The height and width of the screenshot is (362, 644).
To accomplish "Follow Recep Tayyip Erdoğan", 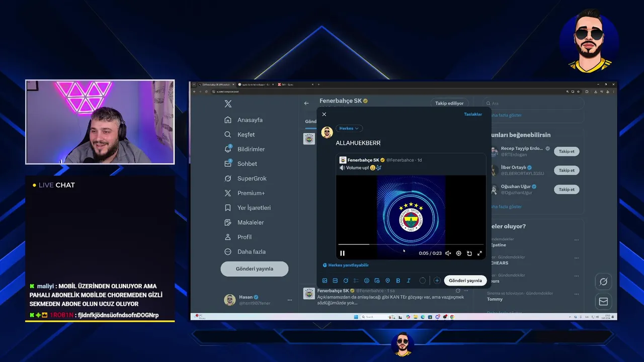I will (567, 151).
